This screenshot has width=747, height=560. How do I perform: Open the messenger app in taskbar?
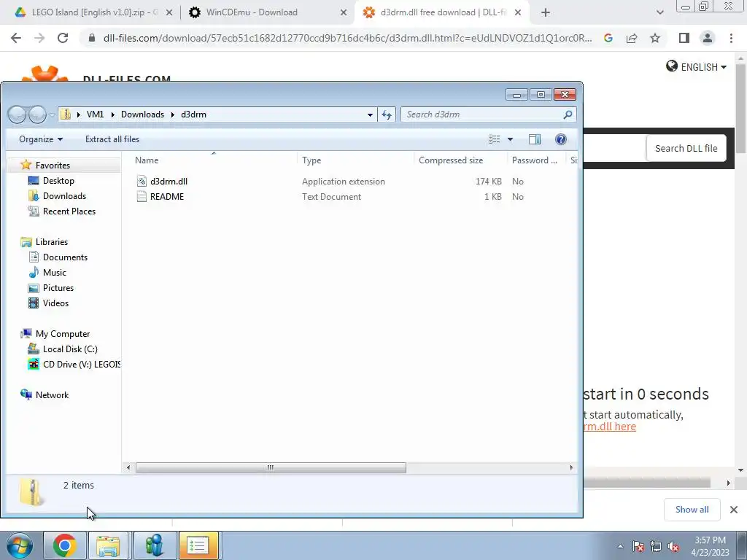pyautogui.click(x=154, y=545)
